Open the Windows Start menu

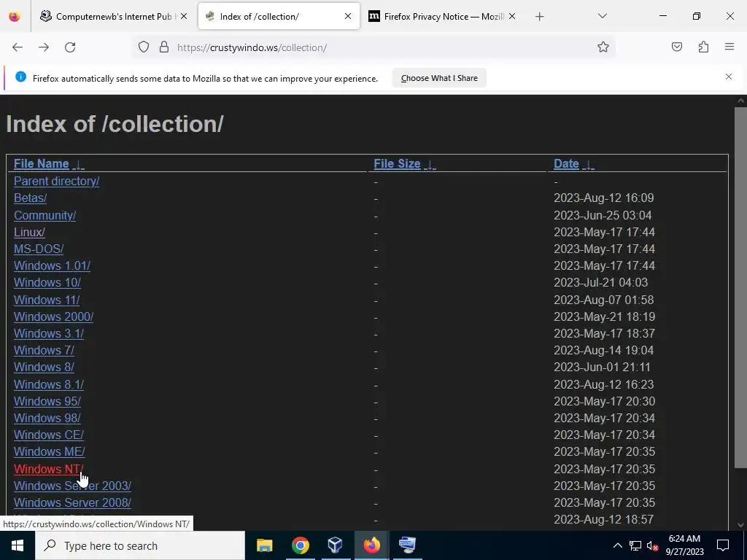[18, 545]
